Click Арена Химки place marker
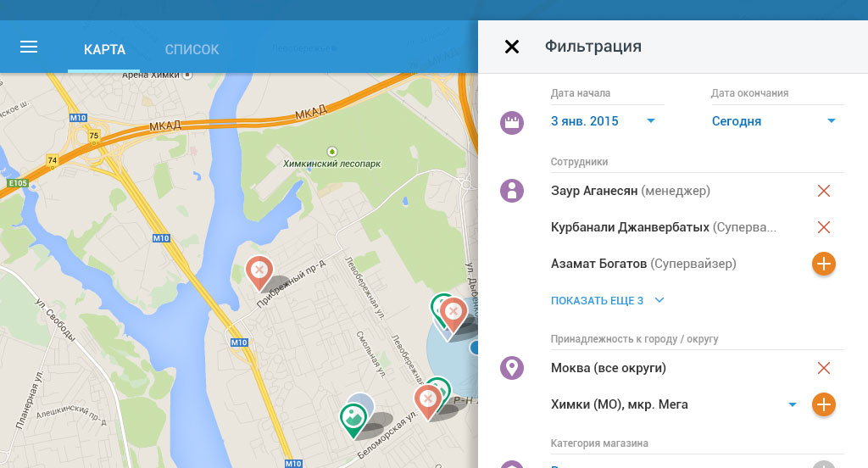Viewport: 868px width, 468px height. click(x=187, y=75)
